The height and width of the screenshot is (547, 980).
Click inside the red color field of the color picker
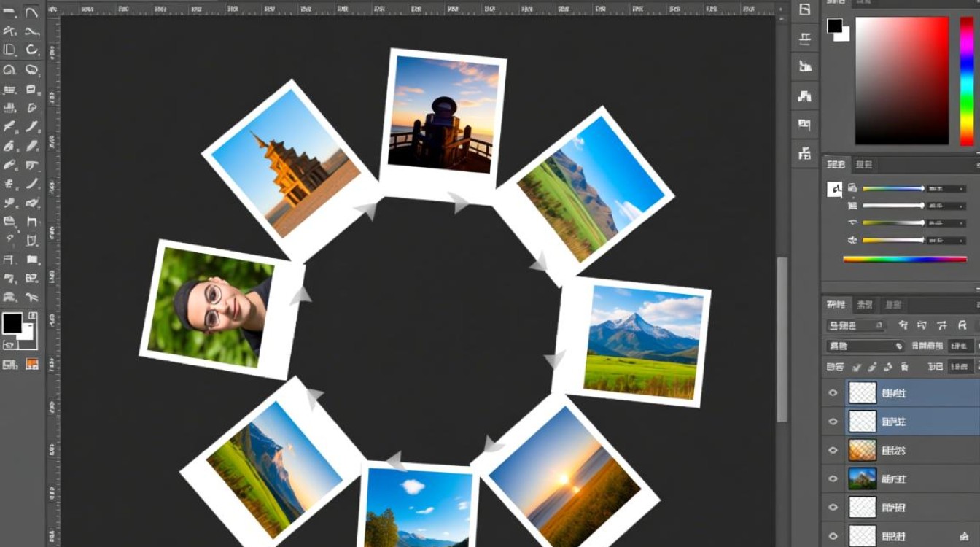[902, 80]
